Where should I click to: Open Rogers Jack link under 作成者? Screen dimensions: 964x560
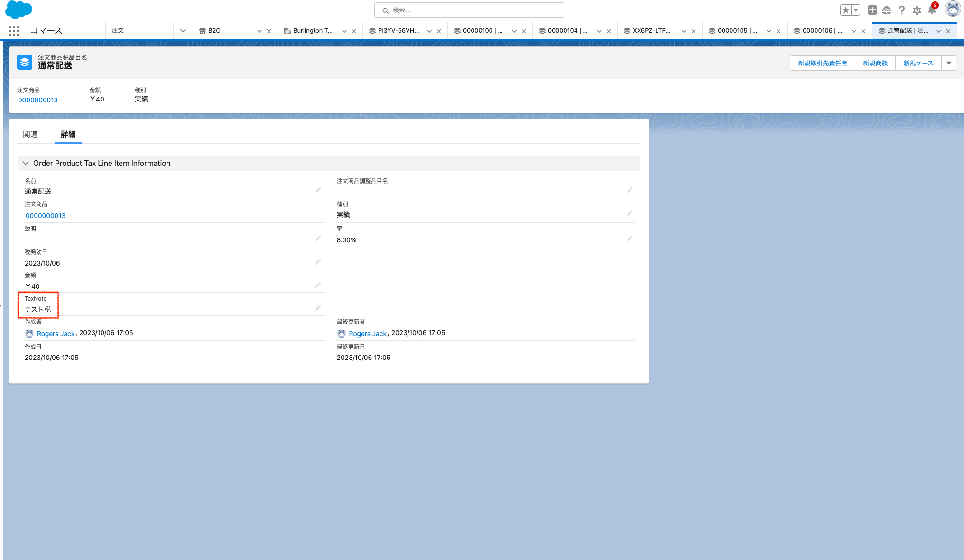[56, 334]
